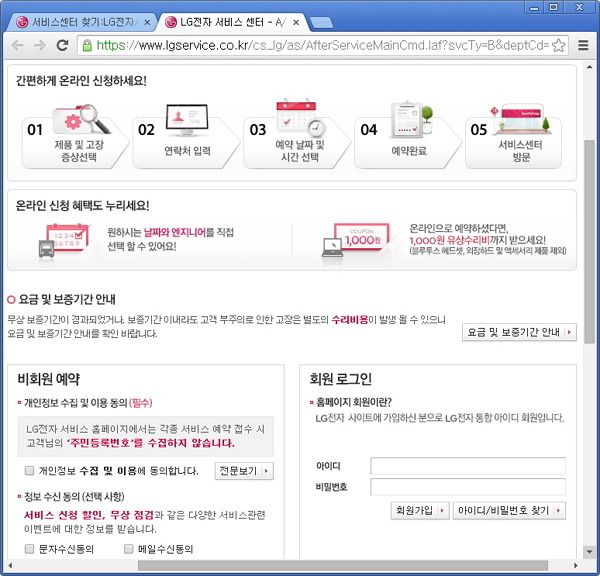Click the LG logo on the active tab

pyautogui.click(x=171, y=22)
